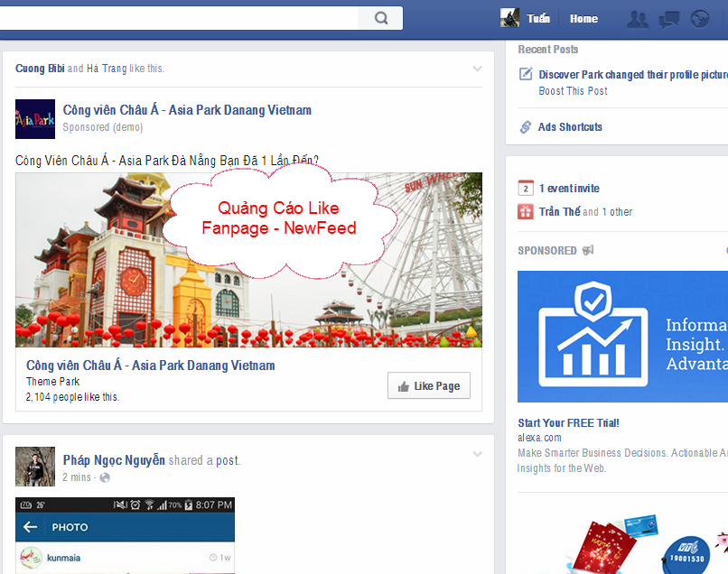Click Boost This Post link
This screenshot has width=728, height=574.
click(x=573, y=91)
